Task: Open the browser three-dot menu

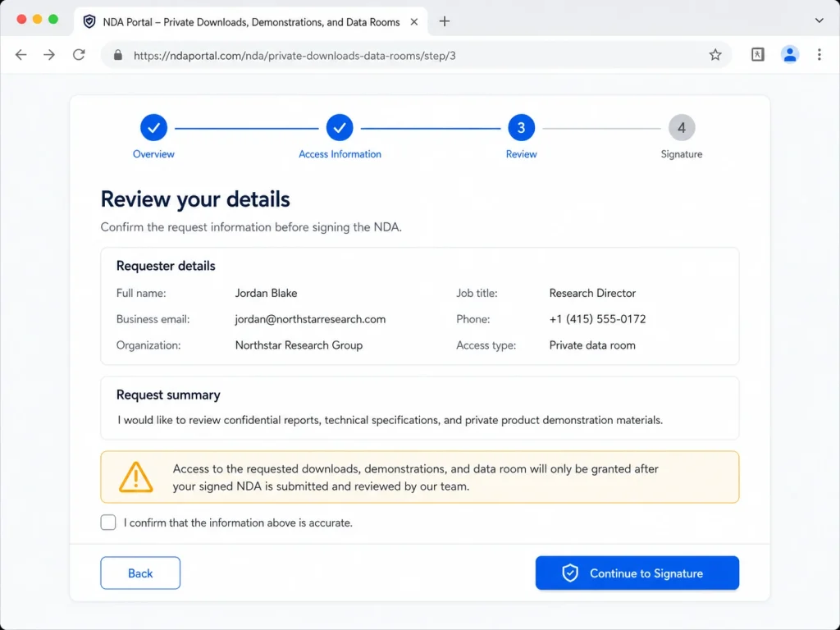Action: tap(819, 55)
